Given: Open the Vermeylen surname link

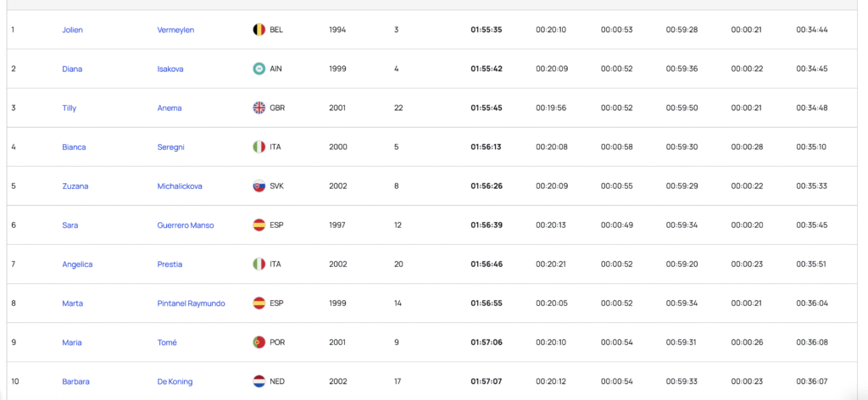Looking at the screenshot, I should pyautogui.click(x=175, y=30).
